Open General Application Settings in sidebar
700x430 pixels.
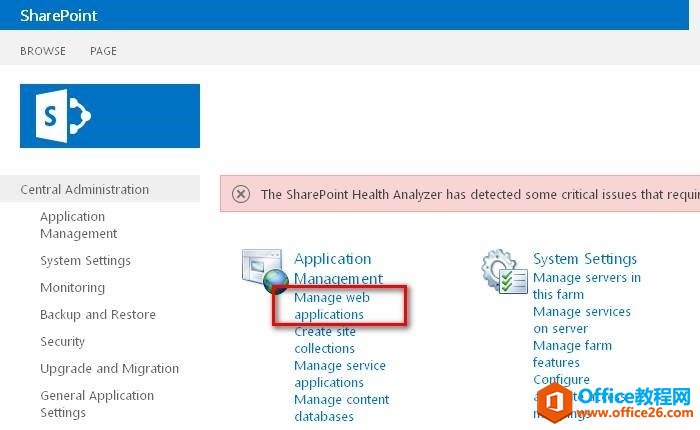pyautogui.click(x=97, y=404)
